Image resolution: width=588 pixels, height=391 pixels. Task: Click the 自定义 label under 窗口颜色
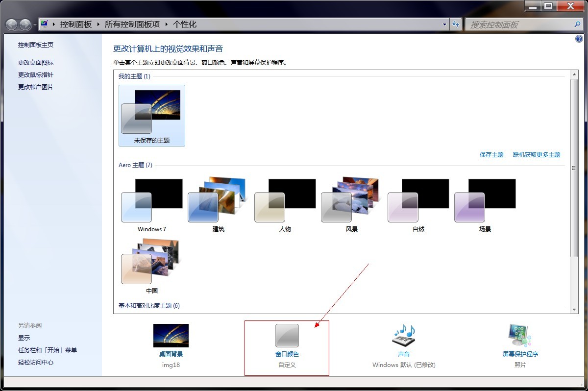click(287, 365)
